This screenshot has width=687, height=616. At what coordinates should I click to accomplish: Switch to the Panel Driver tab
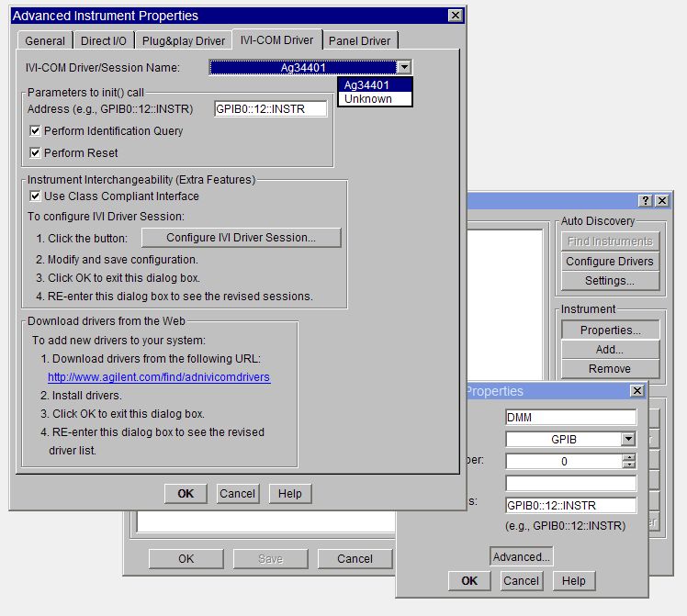click(x=359, y=40)
